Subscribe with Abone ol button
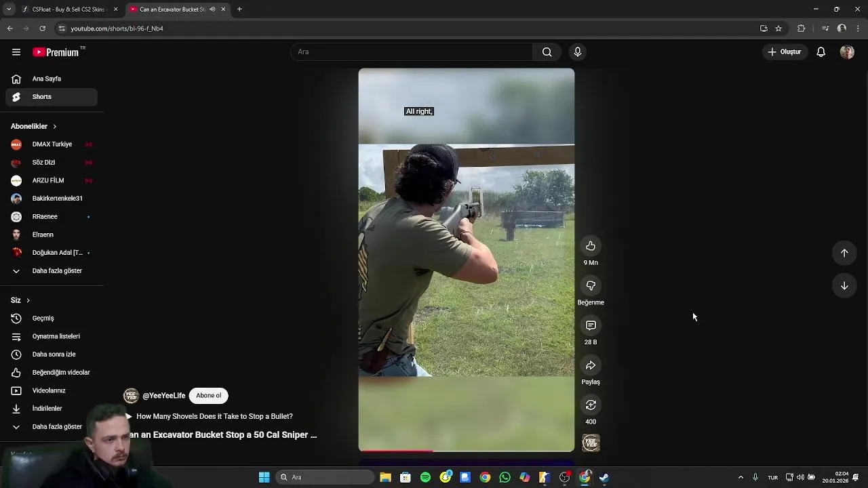The image size is (868, 488). [208, 396]
